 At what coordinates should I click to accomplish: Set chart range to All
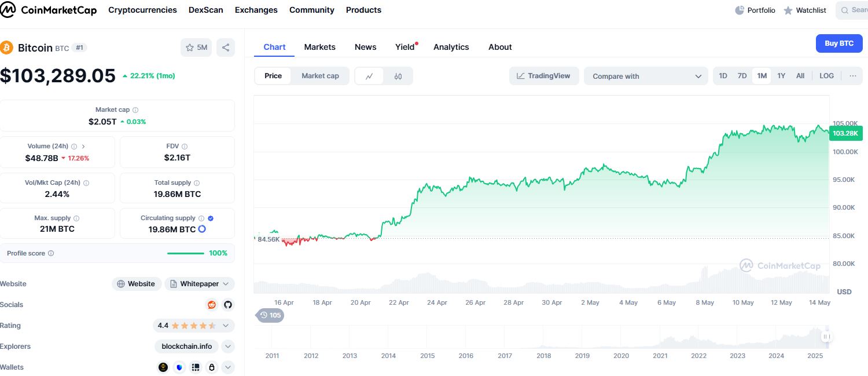click(x=800, y=76)
